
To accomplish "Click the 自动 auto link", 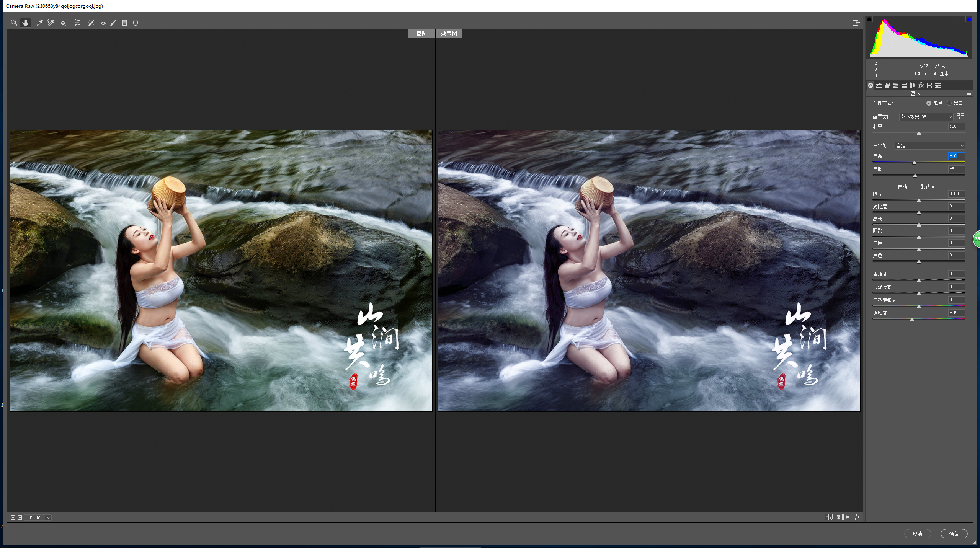I will [x=902, y=187].
